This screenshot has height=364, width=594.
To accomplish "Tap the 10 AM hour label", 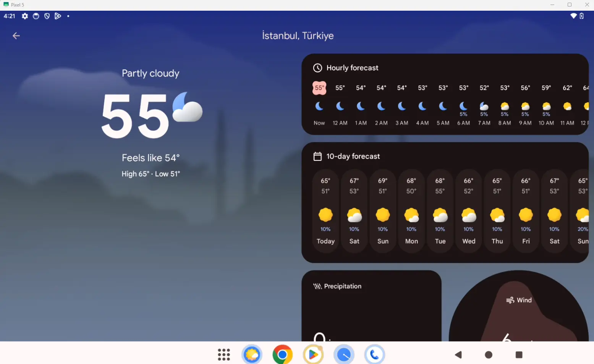I will coord(546,123).
